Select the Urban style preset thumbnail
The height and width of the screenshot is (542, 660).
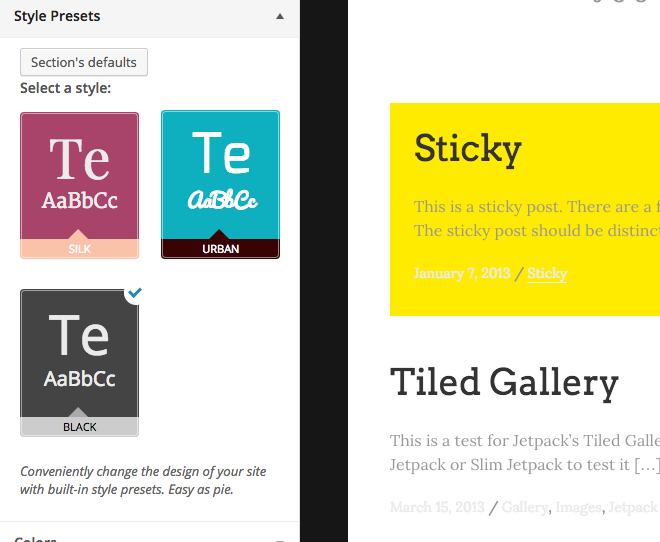coord(220,184)
